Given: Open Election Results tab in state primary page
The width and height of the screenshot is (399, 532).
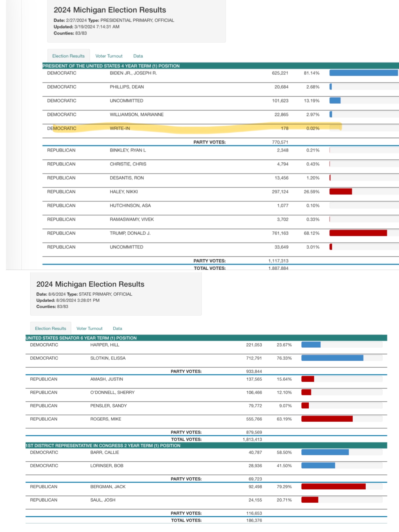Looking at the screenshot, I should click(x=50, y=328).
